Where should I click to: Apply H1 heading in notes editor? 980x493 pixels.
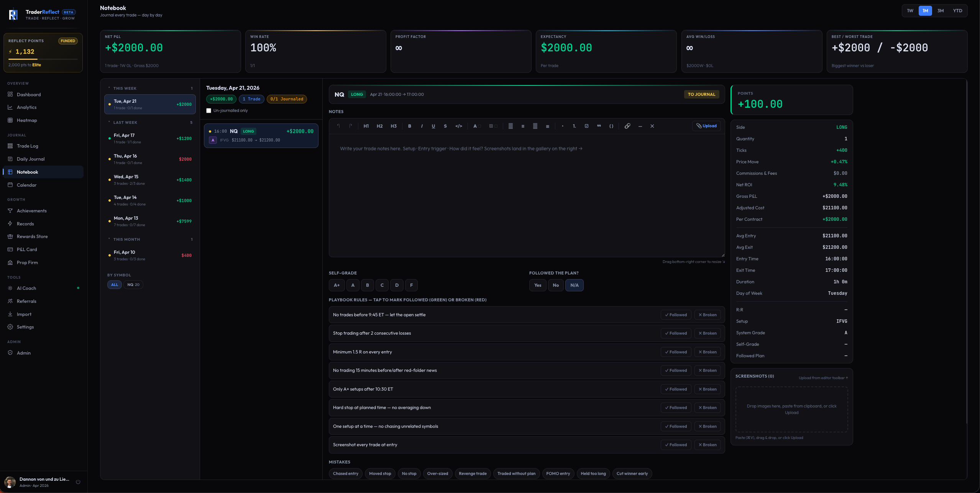coord(366,126)
